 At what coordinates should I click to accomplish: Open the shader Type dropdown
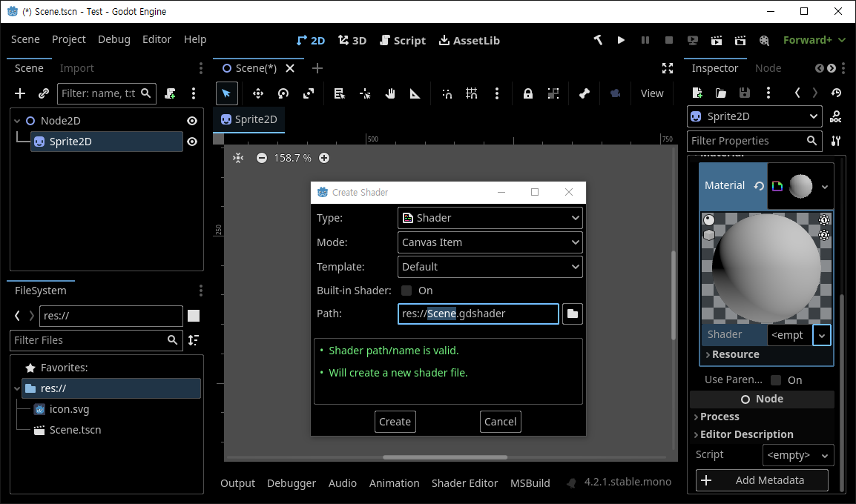pyautogui.click(x=490, y=218)
